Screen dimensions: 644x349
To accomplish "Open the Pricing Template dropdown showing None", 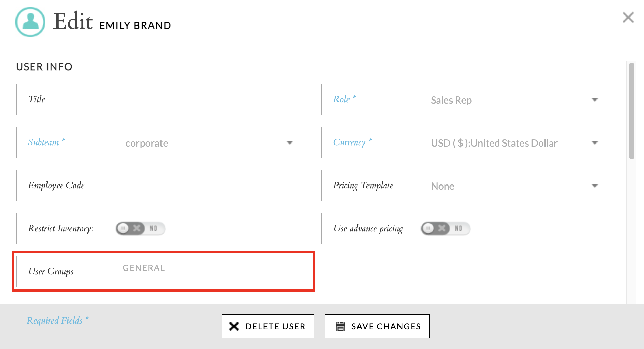I will [468, 186].
